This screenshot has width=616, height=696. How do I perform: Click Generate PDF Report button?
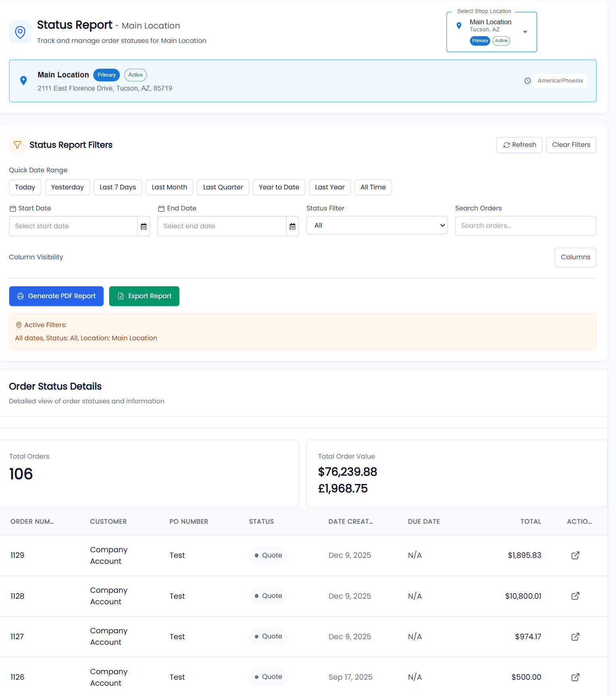coord(56,296)
